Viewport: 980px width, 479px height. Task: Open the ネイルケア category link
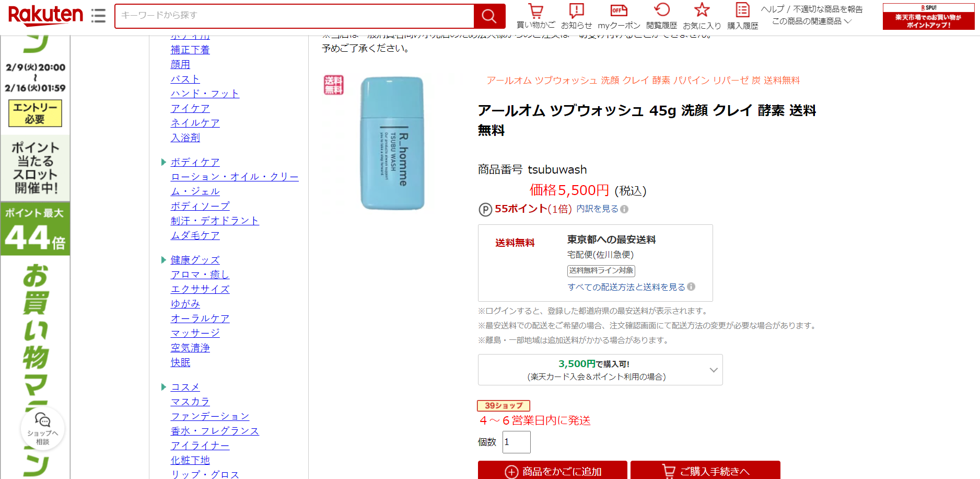click(195, 123)
